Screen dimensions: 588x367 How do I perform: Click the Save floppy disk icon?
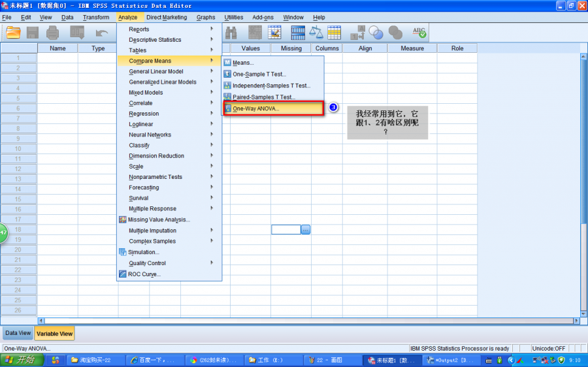[33, 33]
